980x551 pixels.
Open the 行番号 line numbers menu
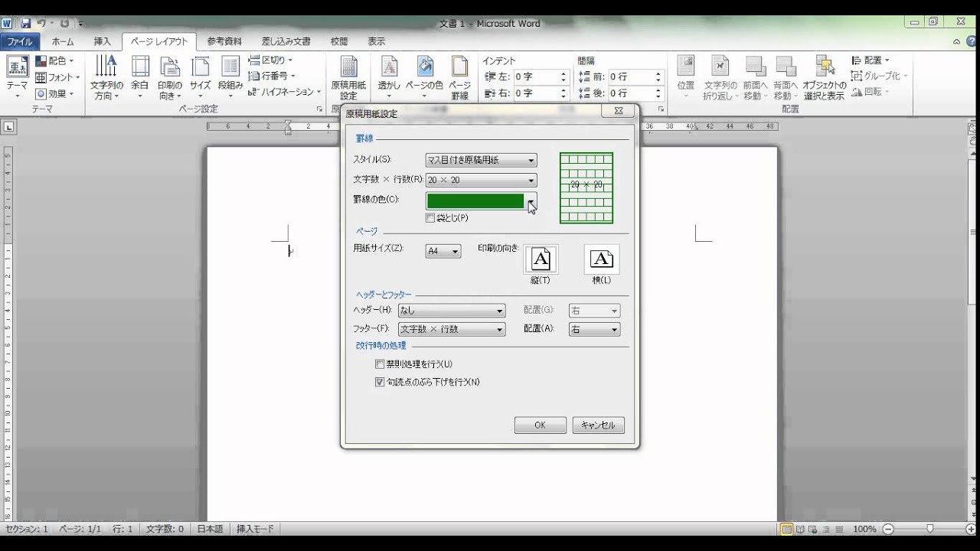click(x=271, y=76)
